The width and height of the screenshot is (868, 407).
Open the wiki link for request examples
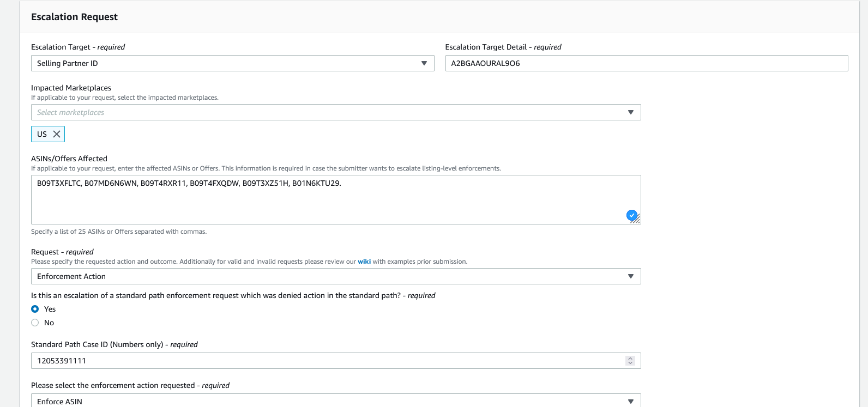coord(364,262)
